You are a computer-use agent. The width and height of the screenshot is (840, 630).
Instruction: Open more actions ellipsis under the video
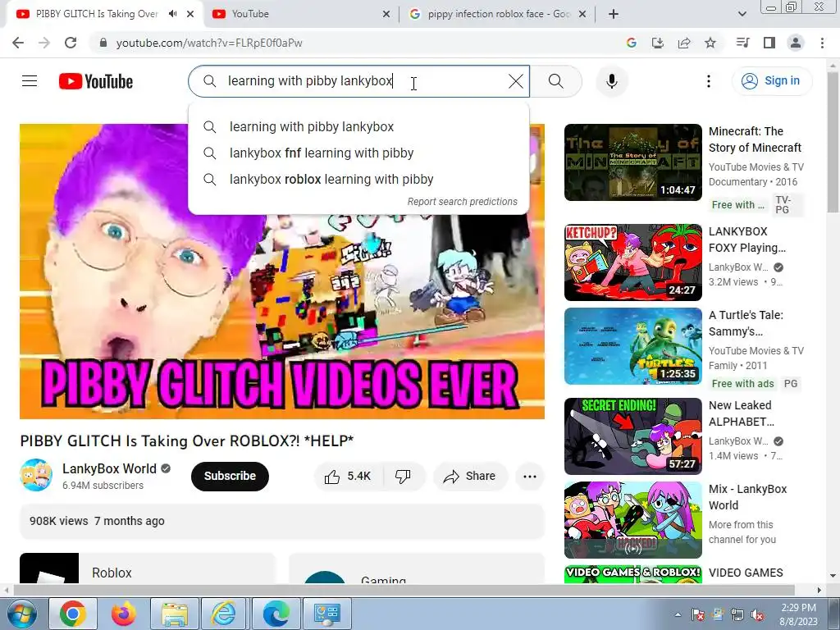click(530, 477)
